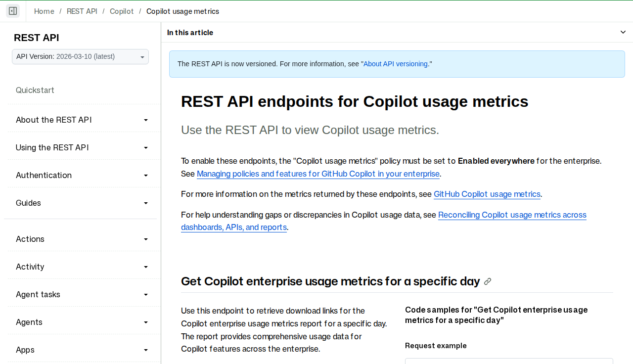Select Copilot usage metrics breadcrumb
This screenshot has width=633, height=364.
182,11
